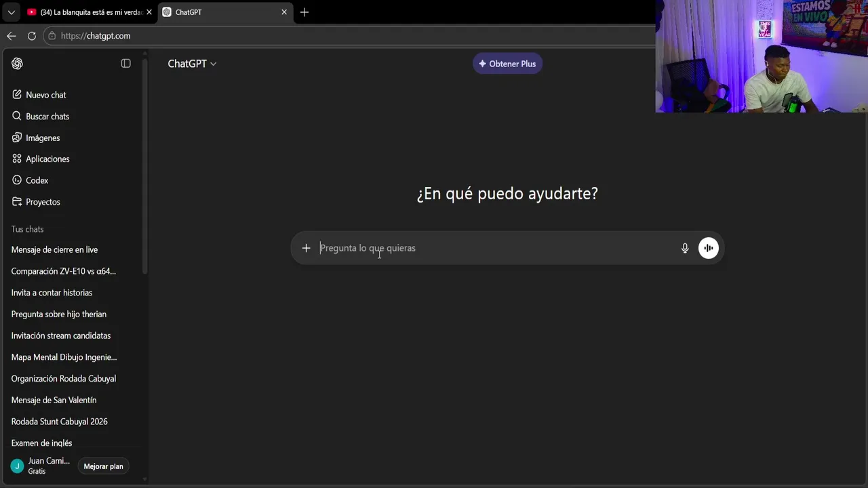The width and height of the screenshot is (868, 488).
Task: Click the plus attach icon in prompt box
Action: pyautogui.click(x=306, y=248)
